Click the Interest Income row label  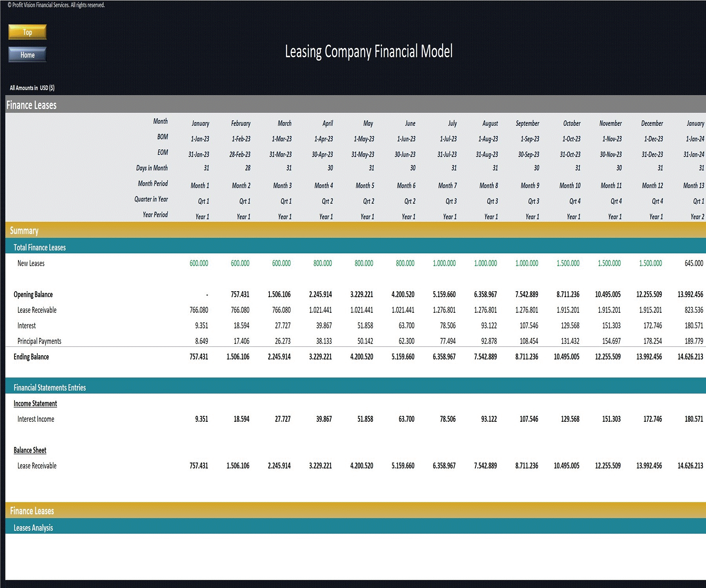pos(36,419)
